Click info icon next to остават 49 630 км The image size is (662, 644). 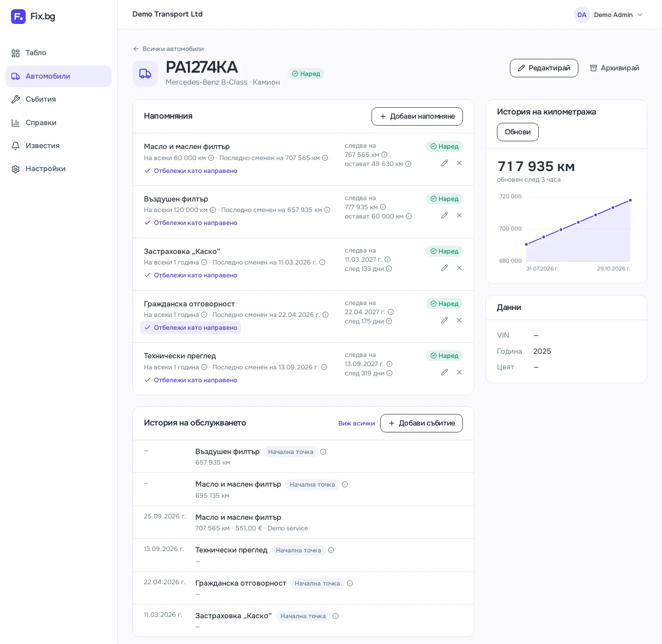click(408, 164)
